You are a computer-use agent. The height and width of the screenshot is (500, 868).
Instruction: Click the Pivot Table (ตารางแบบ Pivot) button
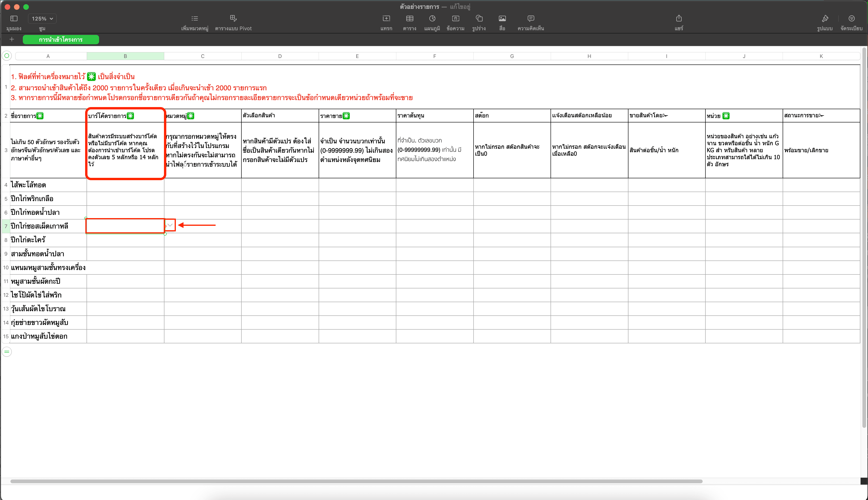coord(233,19)
